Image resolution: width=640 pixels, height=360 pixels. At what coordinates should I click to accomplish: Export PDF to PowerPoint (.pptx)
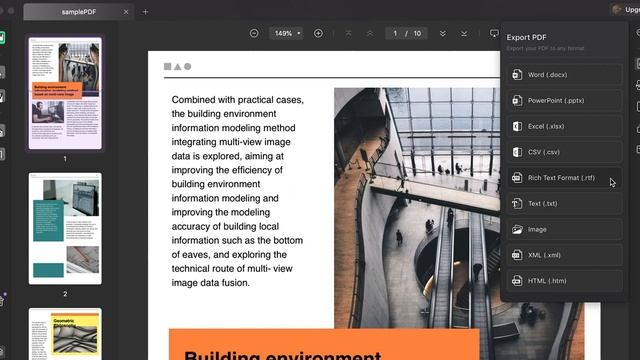pos(564,100)
